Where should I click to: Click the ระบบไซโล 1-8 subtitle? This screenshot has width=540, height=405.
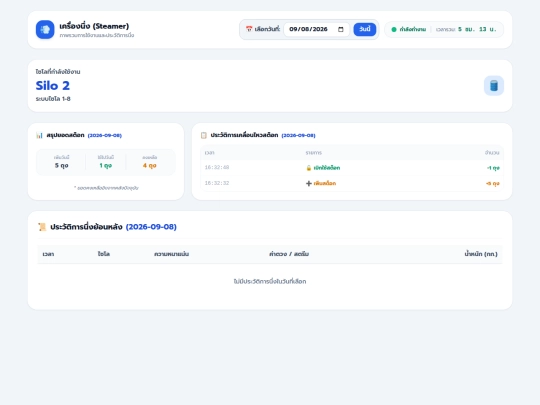(53, 99)
